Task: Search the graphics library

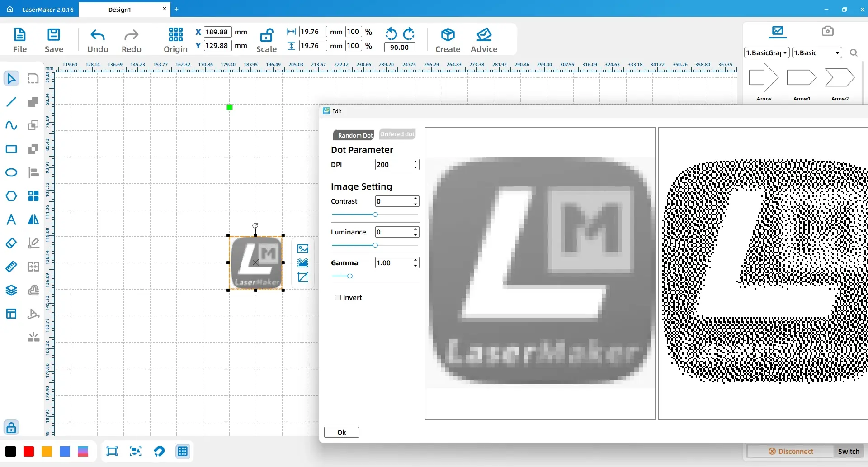Action: point(854,53)
